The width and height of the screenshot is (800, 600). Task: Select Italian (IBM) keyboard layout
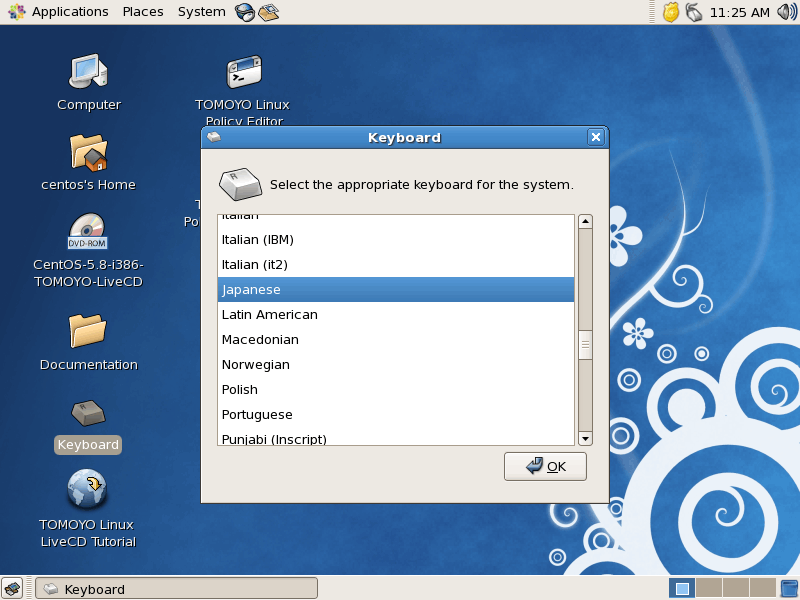pos(396,240)
